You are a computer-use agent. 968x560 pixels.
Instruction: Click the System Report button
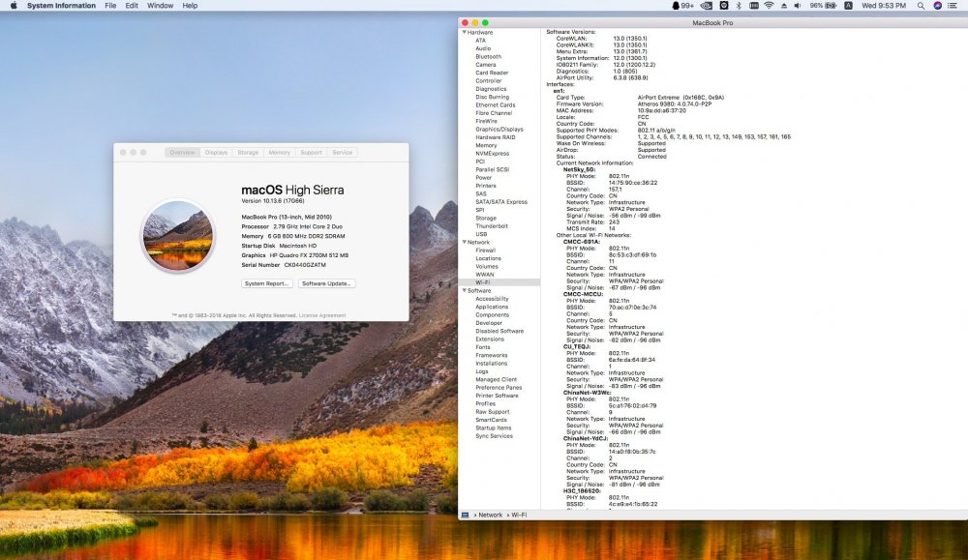[267, 283]
